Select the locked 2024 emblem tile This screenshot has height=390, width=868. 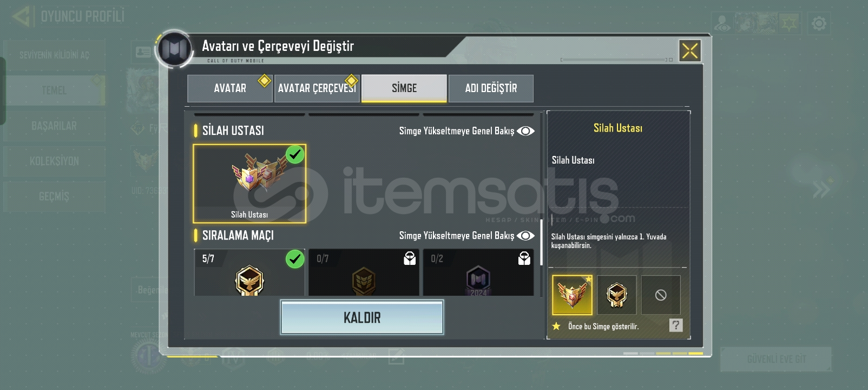(x=478, y=272)
